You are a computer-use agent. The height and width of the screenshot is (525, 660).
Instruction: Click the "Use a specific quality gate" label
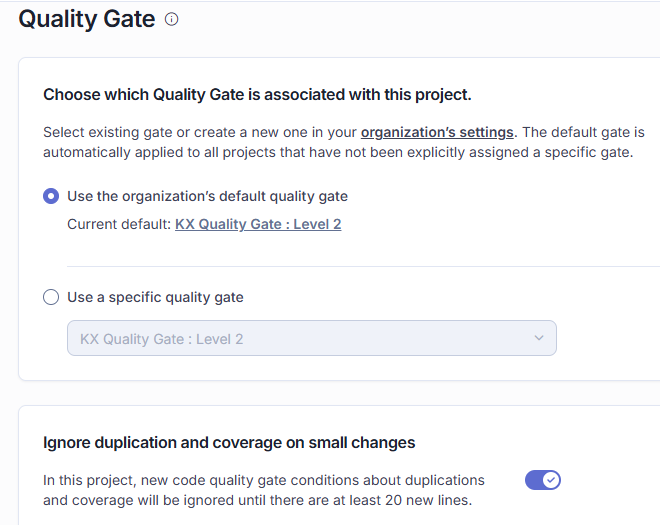(155, 297)
